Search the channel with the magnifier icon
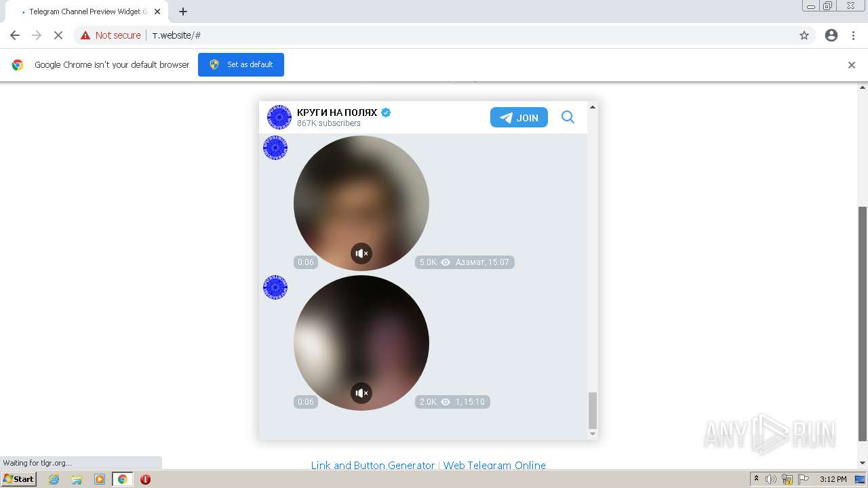868x488 pixels. [568, 117]
